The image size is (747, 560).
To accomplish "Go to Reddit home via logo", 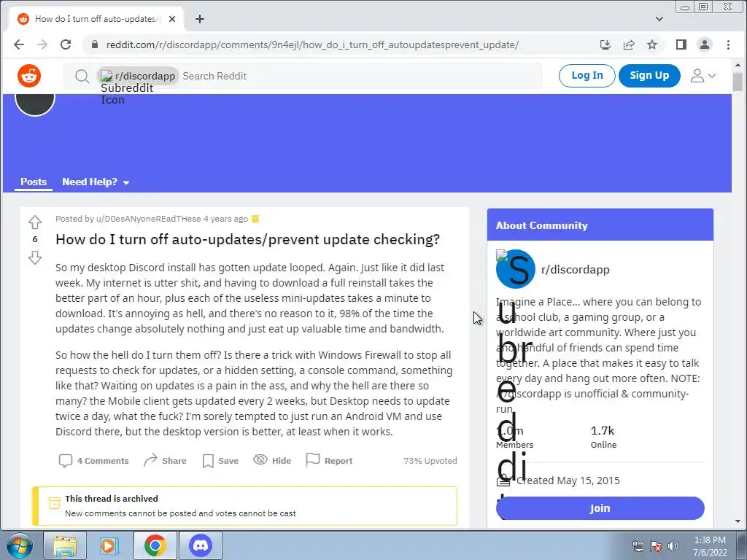I will point(29,76).
